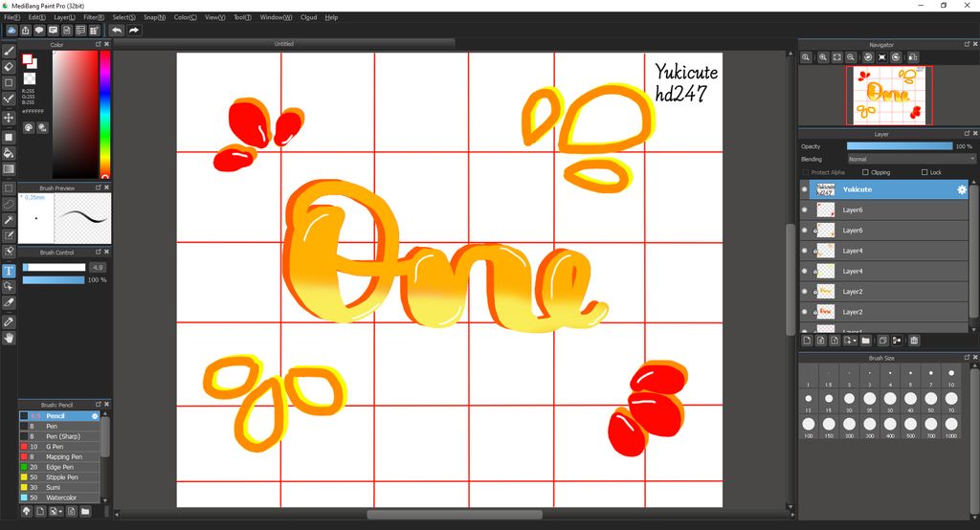Click Navigator fit-to-screen icon
The image size is (980, 530).
836,56
